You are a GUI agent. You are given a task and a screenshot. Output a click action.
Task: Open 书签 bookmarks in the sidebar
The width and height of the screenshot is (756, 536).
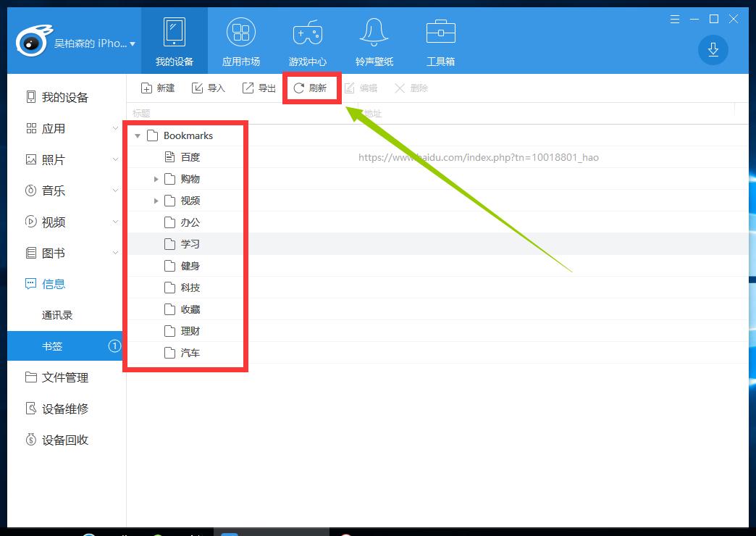click(64, 346)
